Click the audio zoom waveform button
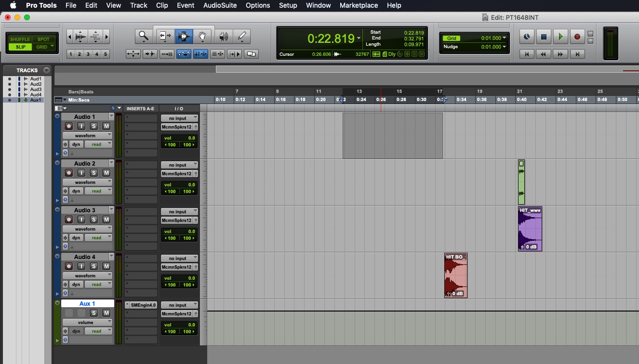This screenshot has height=364, width=639. pyautogui.click(x=81, y=37)
